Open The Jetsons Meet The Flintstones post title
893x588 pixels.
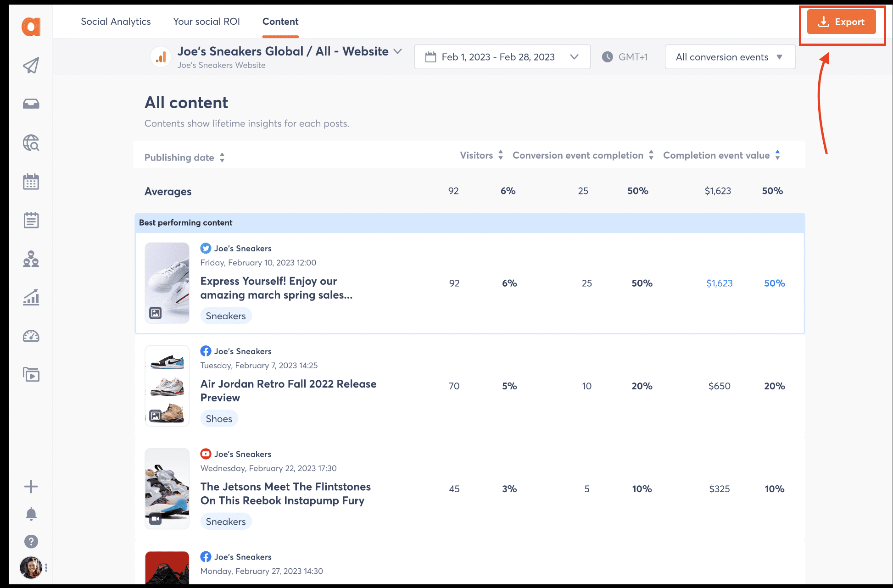click(285, 494)
